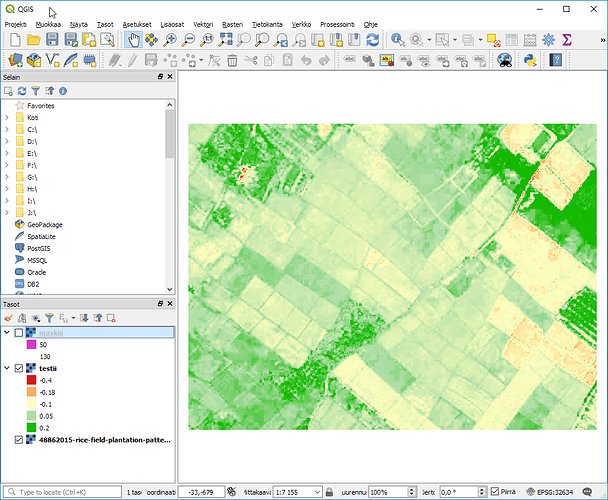Click the EPSG:32634 CRS button
Viewport: 608px width, 500px height.
coord(549,492)
